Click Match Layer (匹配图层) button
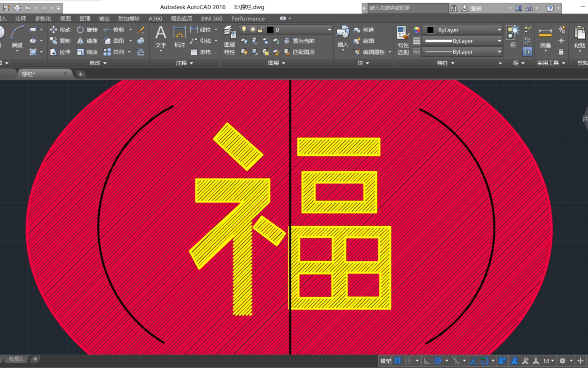Image resolution: width=588 pixels, height=368 pixels. 299,52
